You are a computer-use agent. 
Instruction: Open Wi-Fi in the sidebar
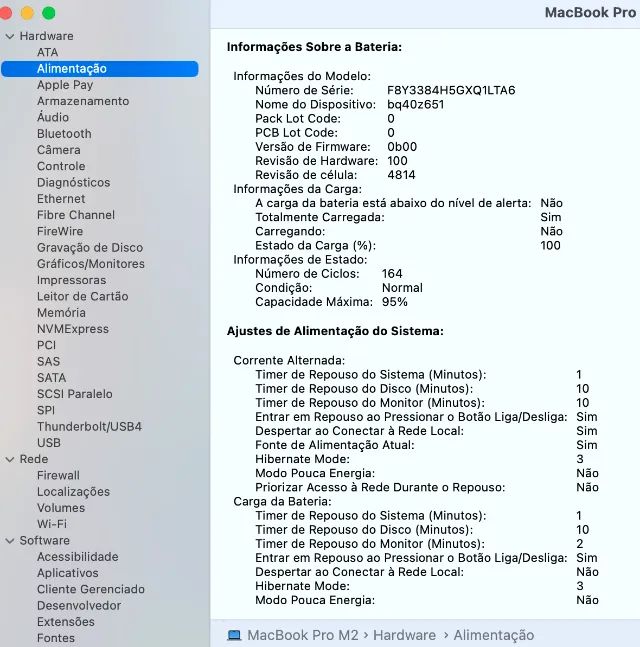coord(52,524)
